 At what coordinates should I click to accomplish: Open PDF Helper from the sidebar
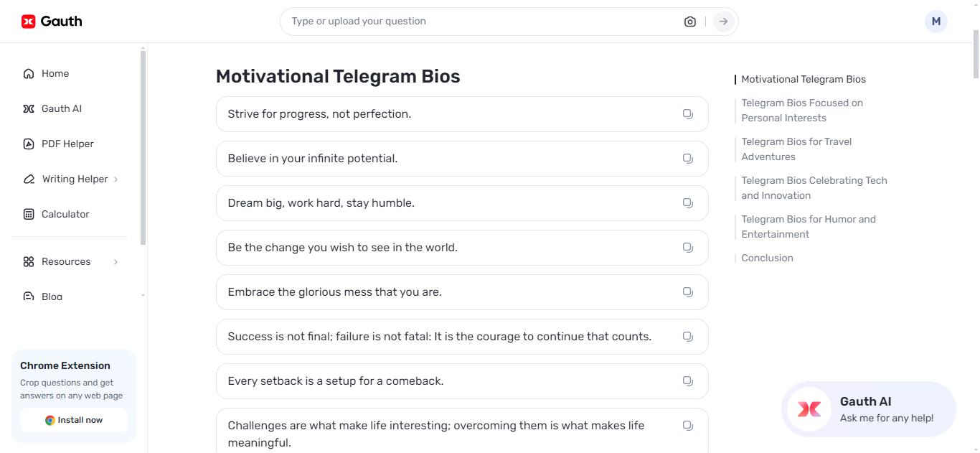(x=67, y=144)
